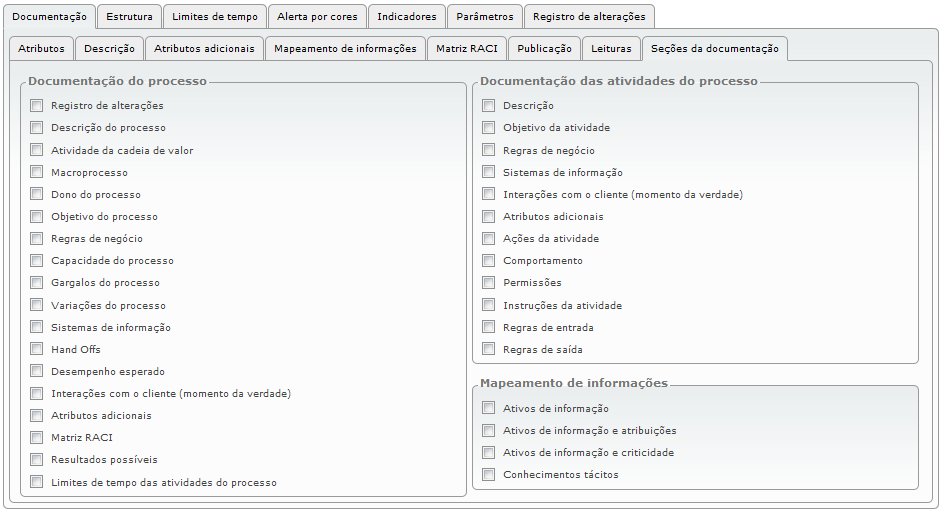
Task: Switch to the Estrutura tab
Action: [x=129, y=17]
